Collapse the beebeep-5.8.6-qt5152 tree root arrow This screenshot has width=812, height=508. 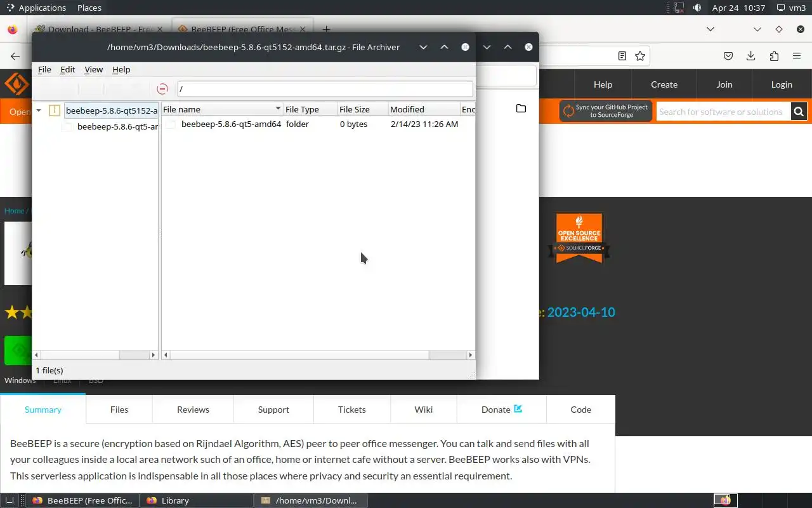point(39,110)
